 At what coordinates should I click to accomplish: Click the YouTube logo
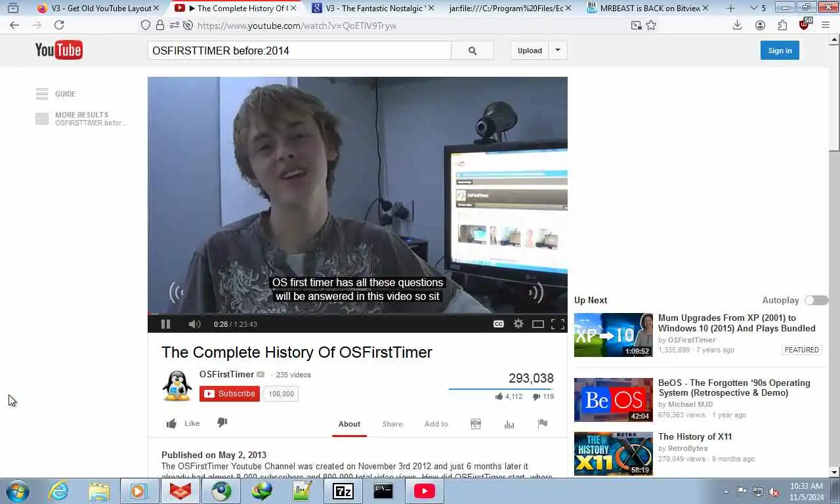click(58, 50)
